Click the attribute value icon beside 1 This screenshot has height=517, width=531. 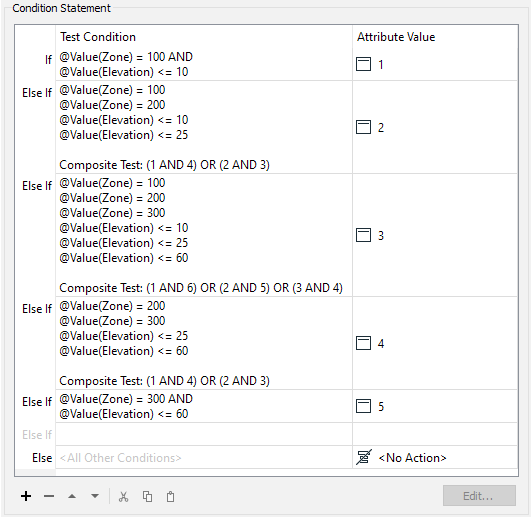tap(363, 64)
